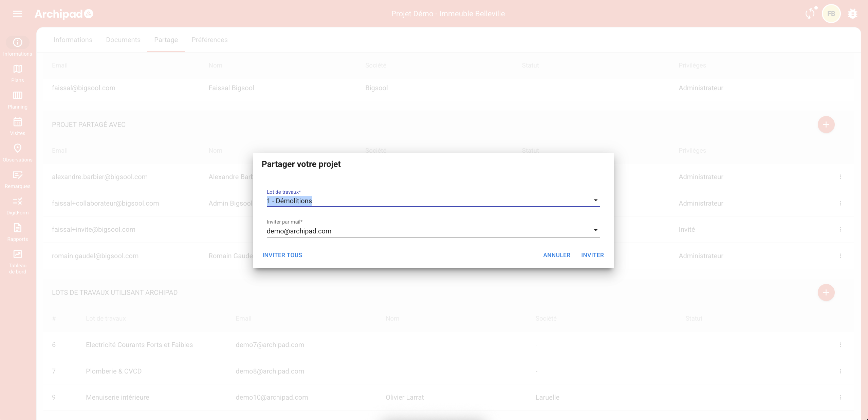
Task: Expand the Inviter par mail dropdown
Action: (595, 230)
